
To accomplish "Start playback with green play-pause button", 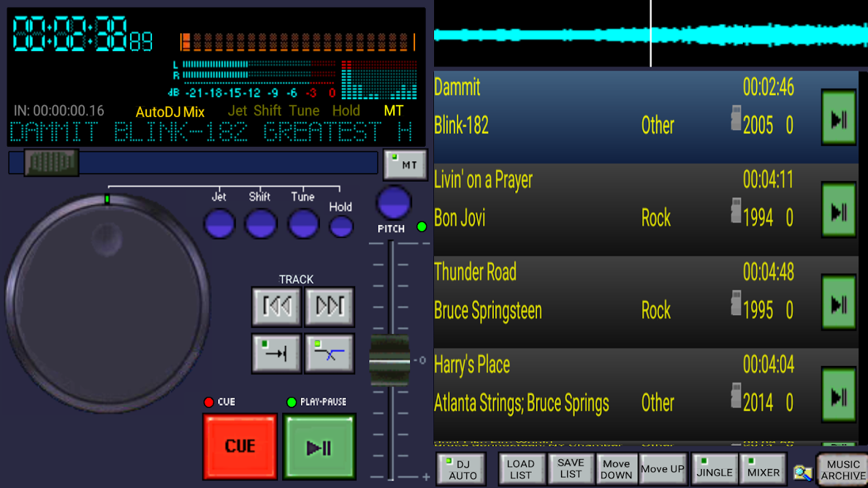I will [x=319, y=447].
